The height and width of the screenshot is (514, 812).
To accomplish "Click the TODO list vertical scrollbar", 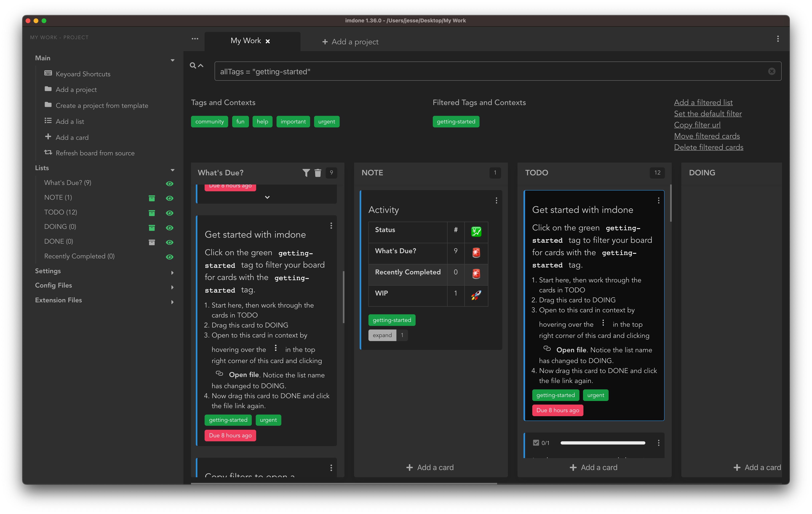I will click(x=670, y=203).
